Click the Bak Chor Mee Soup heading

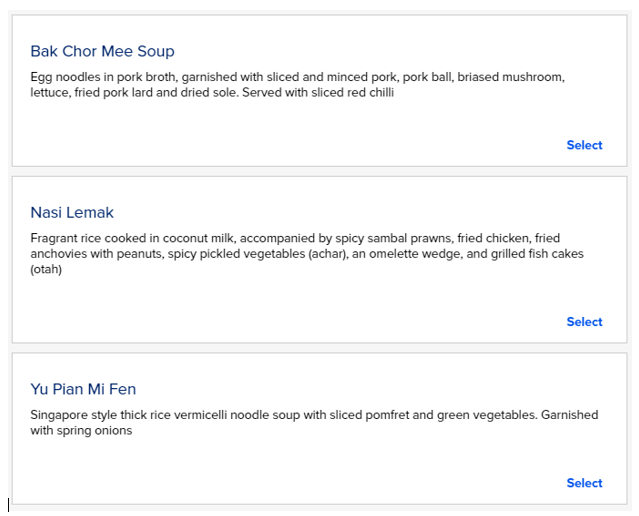click(102, 52)
